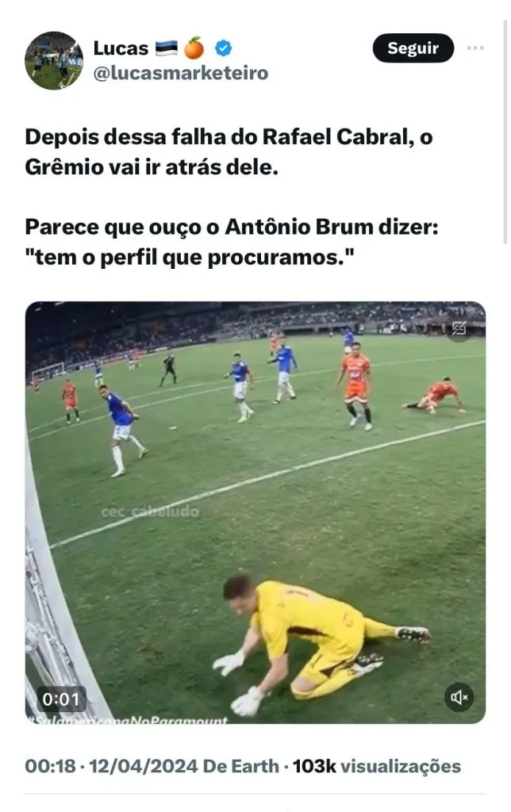511x812 pixels.
Task: Click the Estonia flag emoji
Action: click(166, 48)
